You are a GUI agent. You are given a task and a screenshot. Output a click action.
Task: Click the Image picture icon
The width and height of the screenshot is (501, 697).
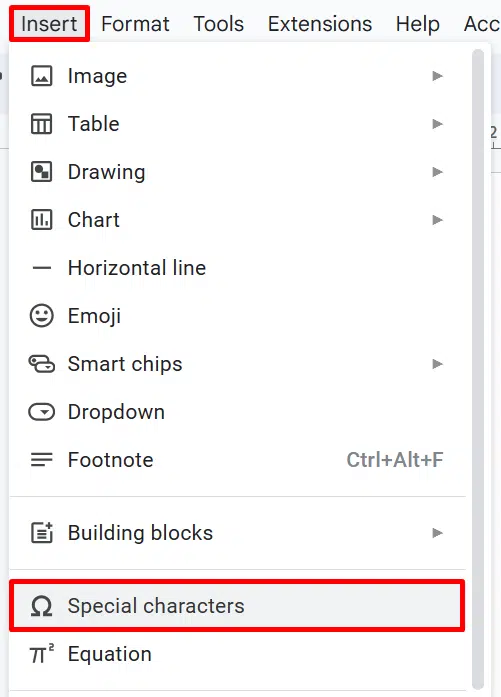pyautogui.click(x=41, y=76)
